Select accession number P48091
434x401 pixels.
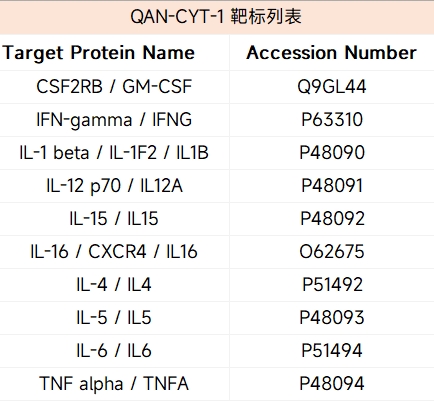(x=332, y=186)
